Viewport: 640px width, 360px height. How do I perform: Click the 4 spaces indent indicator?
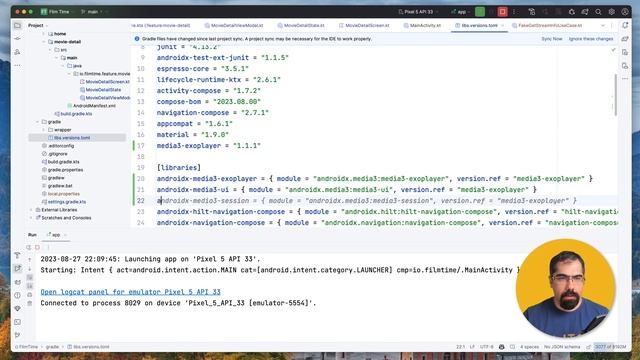pos(529,347)
